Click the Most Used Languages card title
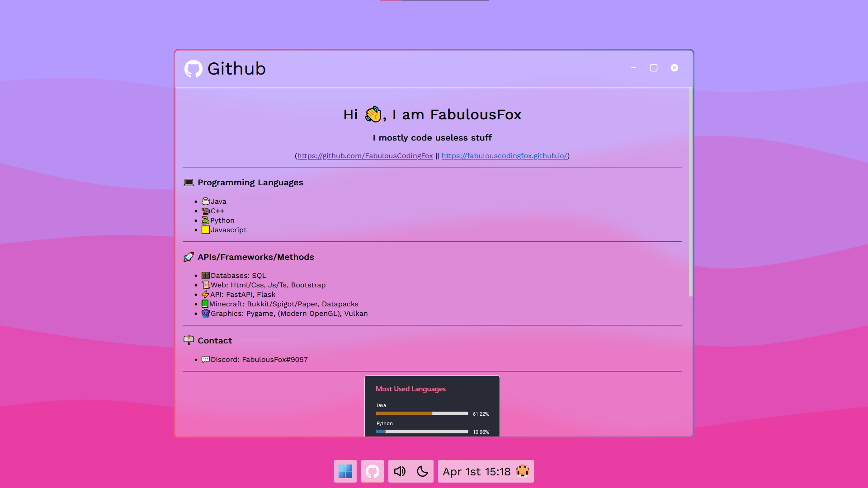Screen dimensions: 868x488 (410, 389)
